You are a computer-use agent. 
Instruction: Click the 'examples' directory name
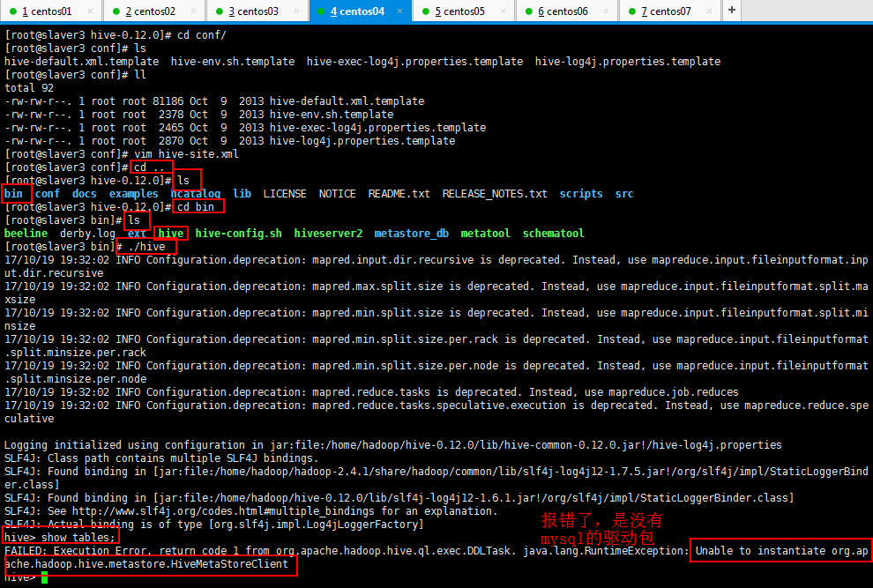point(134,194)
